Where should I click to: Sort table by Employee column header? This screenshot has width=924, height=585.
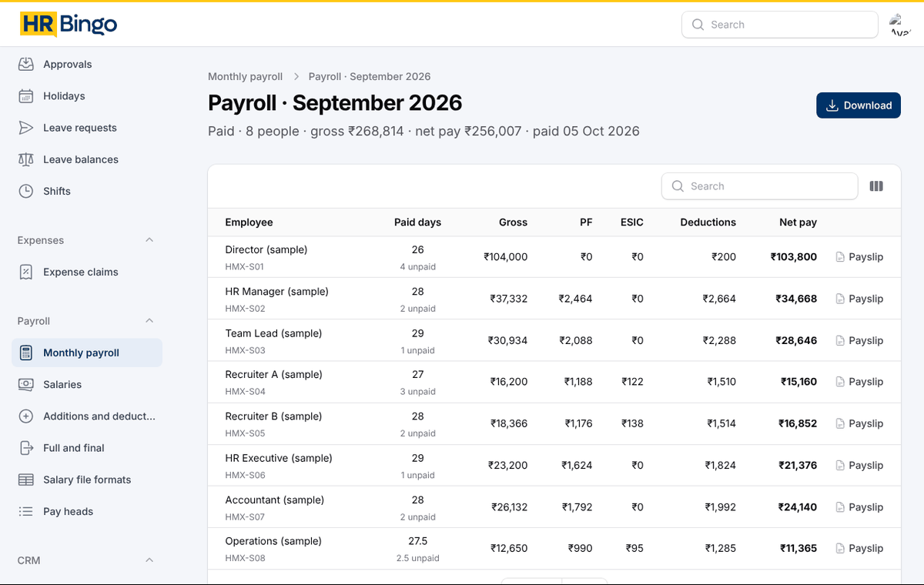pos(249,222)
